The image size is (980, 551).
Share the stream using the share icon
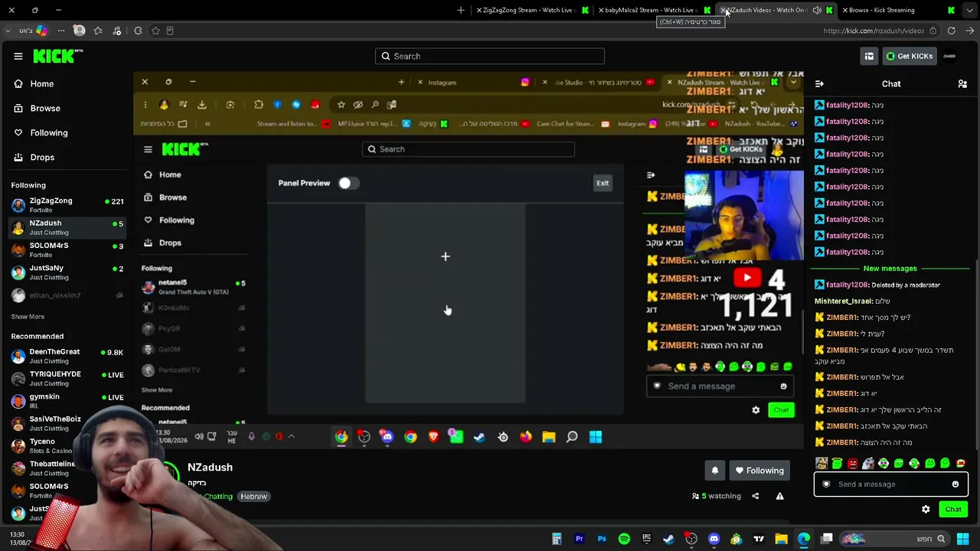[755, 496]
